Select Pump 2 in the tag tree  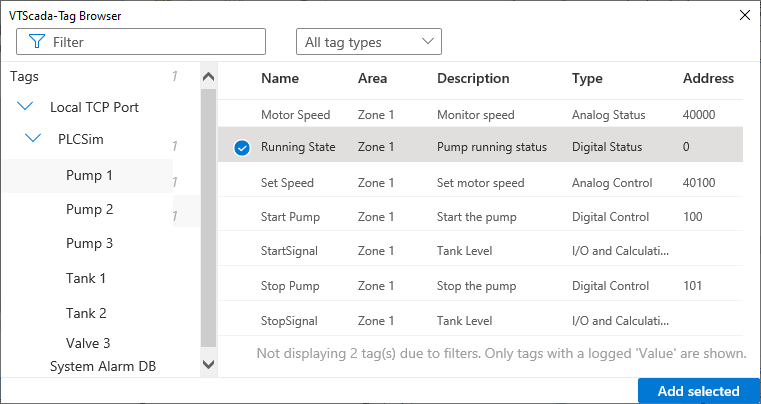tap(89, 209)
